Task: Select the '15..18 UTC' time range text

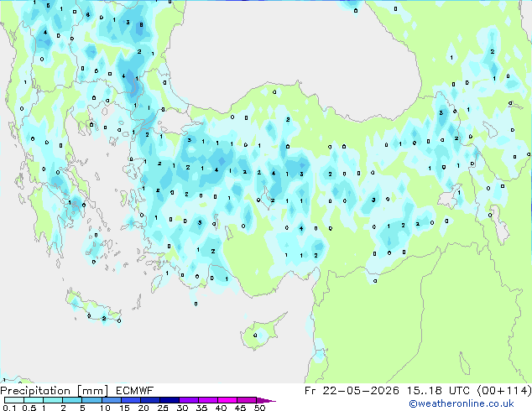Action: [438, 391]
